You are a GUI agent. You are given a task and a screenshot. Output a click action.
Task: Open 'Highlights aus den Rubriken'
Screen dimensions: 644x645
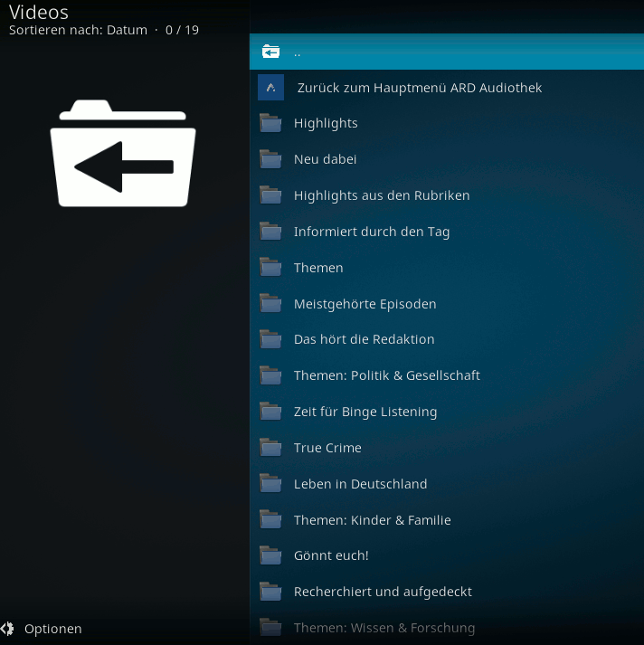pyautogui.click(x=382, y=195)
